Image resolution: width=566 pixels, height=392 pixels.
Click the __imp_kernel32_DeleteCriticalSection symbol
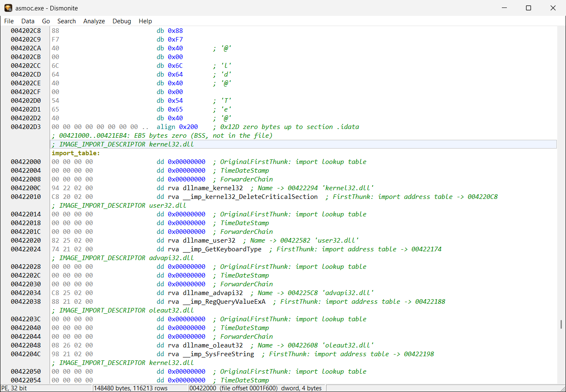(x=250, y=197)
